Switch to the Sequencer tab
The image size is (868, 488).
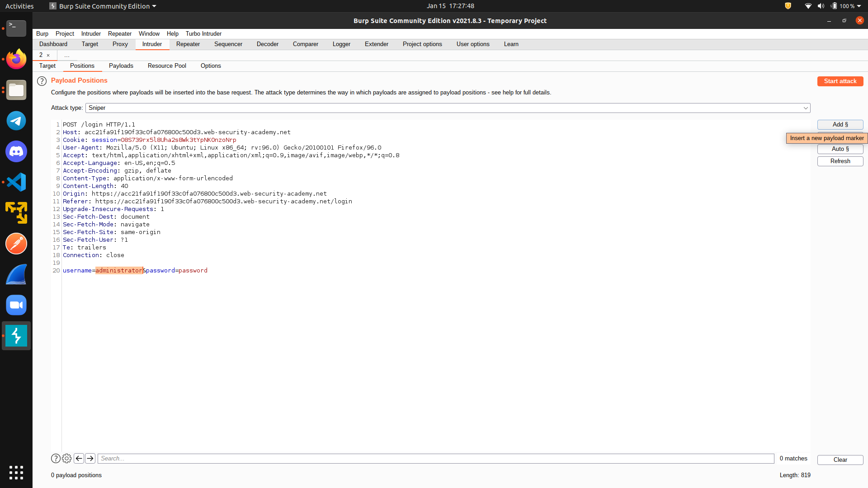click(x=228, y=44)
